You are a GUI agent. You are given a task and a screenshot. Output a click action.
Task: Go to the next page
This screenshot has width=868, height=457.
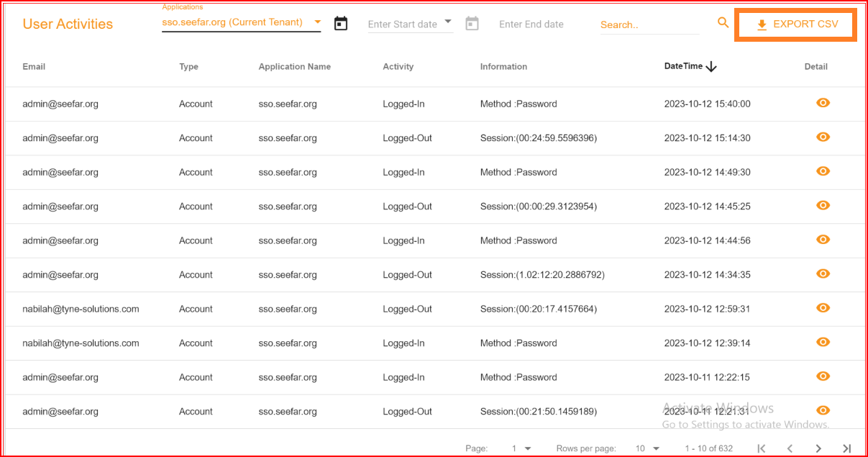pos(818,448)
